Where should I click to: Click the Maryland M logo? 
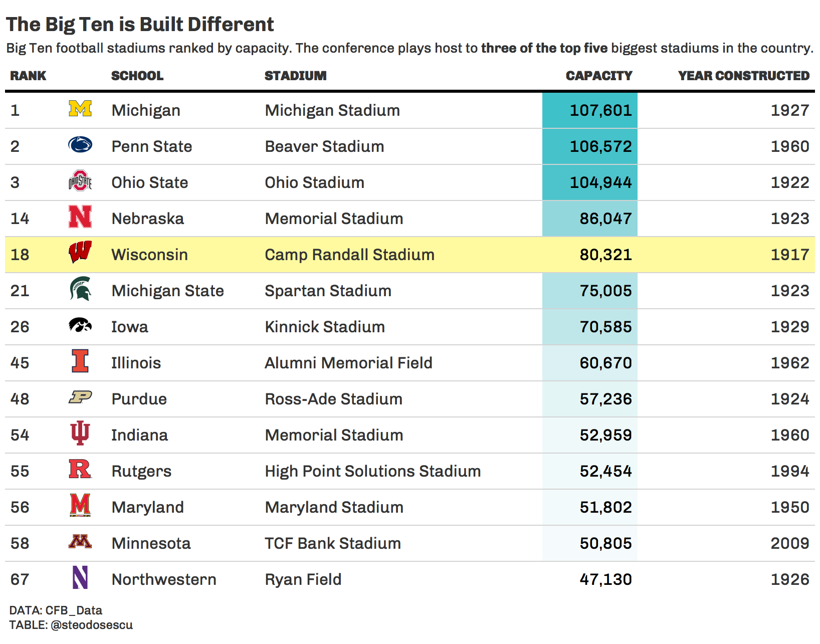coord(80,505)
